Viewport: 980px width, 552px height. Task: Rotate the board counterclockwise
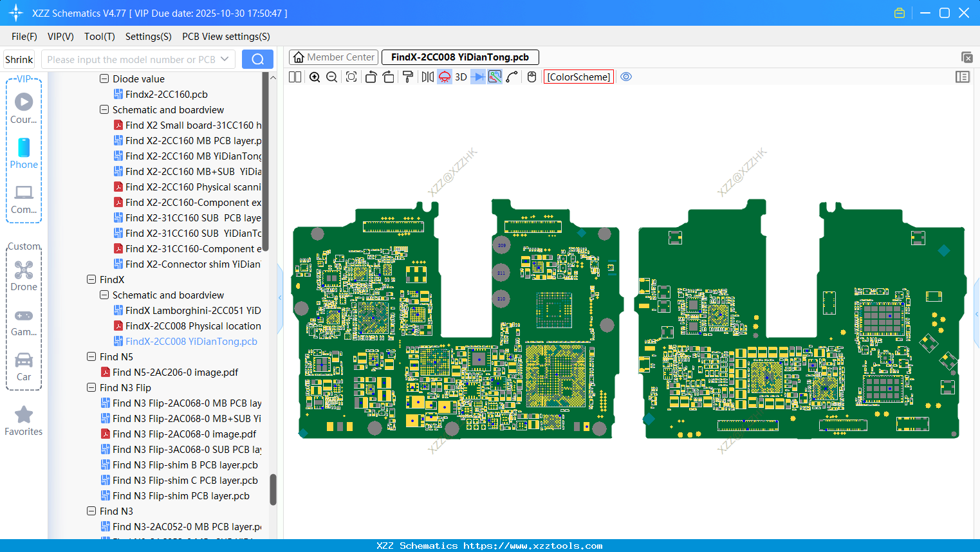pos(371,77)
